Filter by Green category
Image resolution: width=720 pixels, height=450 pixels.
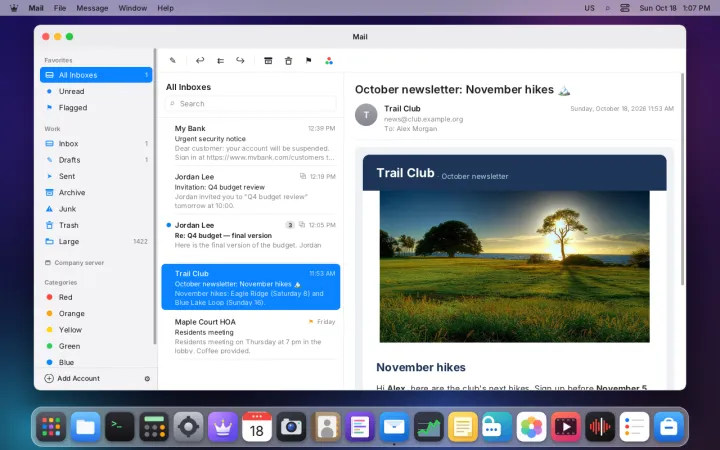tap(96, 346)
